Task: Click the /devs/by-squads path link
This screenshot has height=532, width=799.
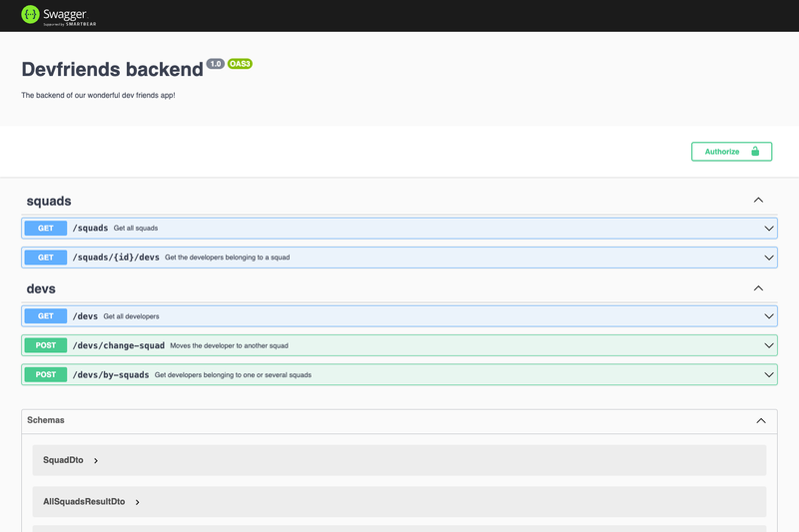Action: pyautogui.click(x=111, y=374)
